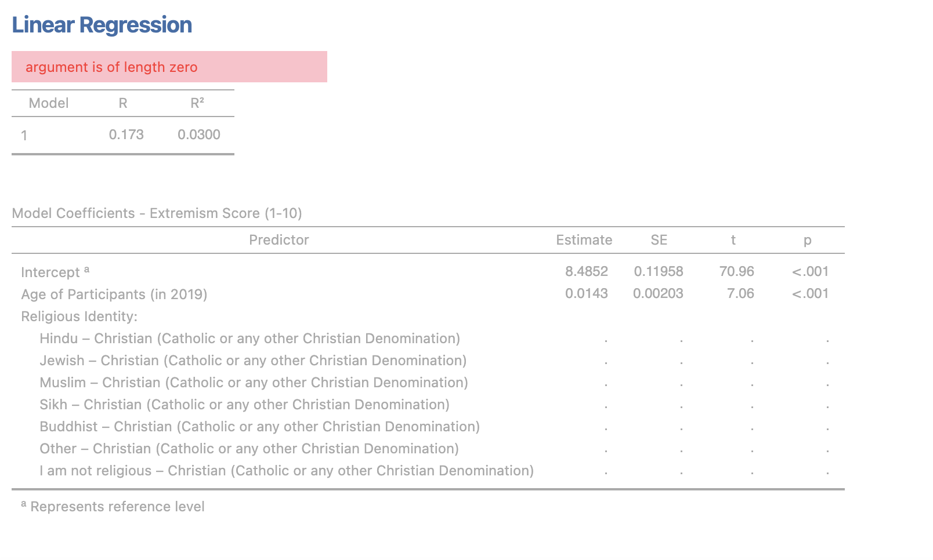Screen dimensions: 933x560
Task: Select the Hindu – Christian comparison row
Action: click(x=428, y=339)
